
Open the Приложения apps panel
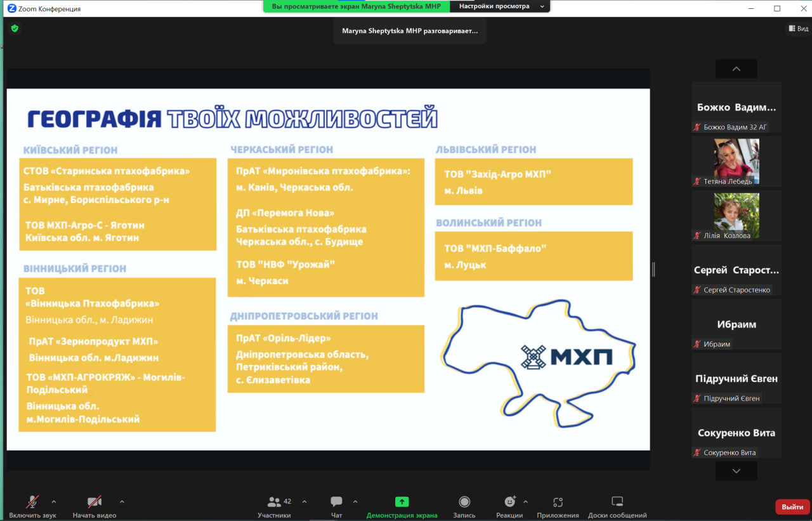pos(558,506)
